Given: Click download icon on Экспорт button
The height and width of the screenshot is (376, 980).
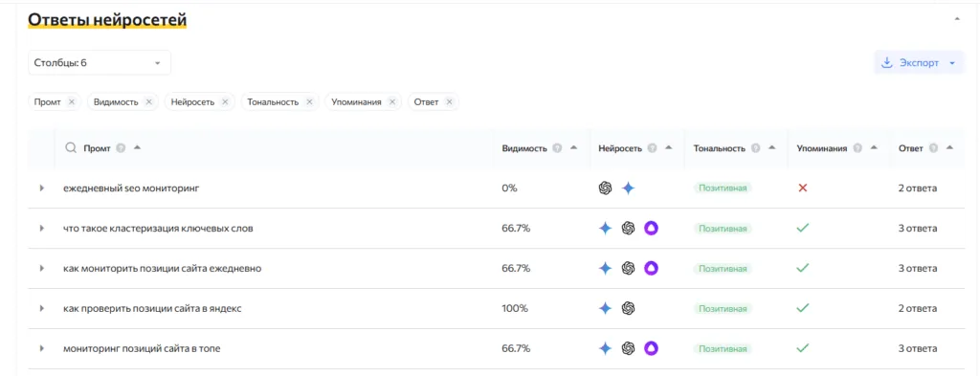Looking at the screenshot, I should [886, 63].
